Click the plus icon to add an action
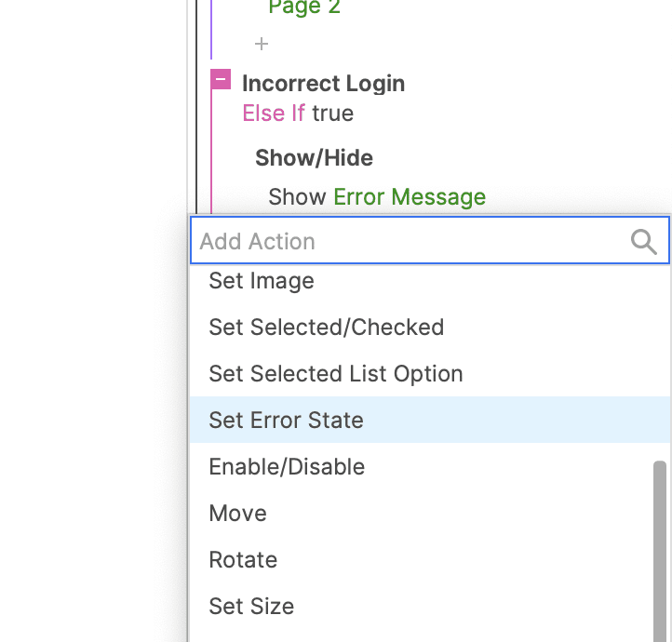 pyautogui.click(x=262, y=44)
